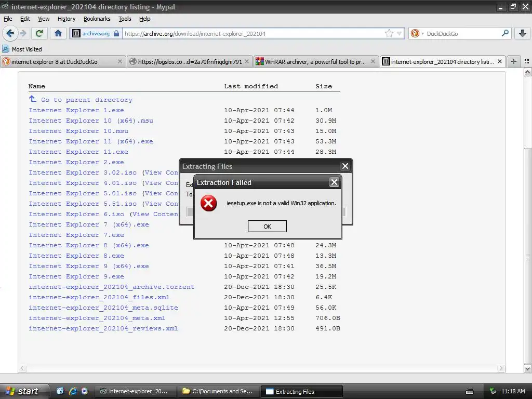Open the Bookmarks menu
The height and width of the screenshot is (399, 532).
(97, 19)
